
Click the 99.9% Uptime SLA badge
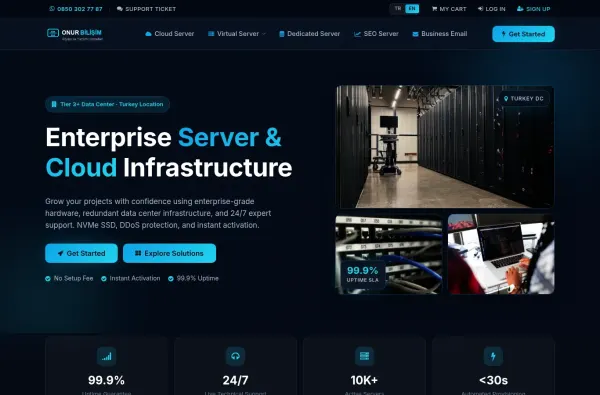point(363,274)
